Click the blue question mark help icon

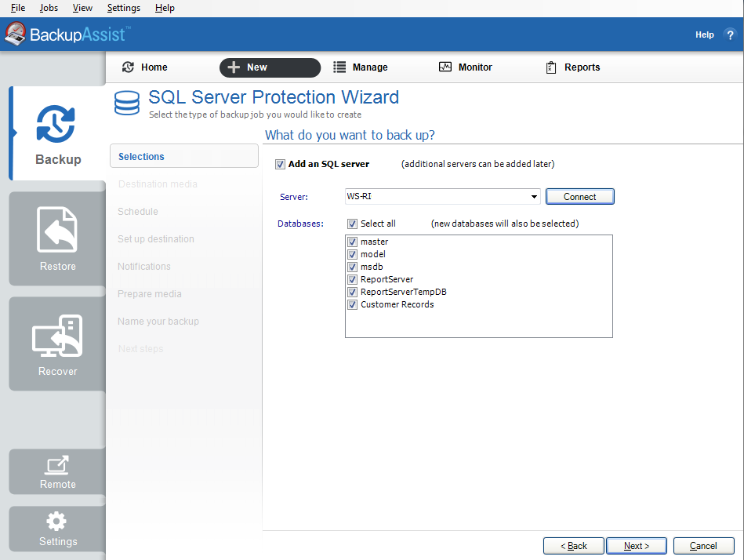click(730, 35)
